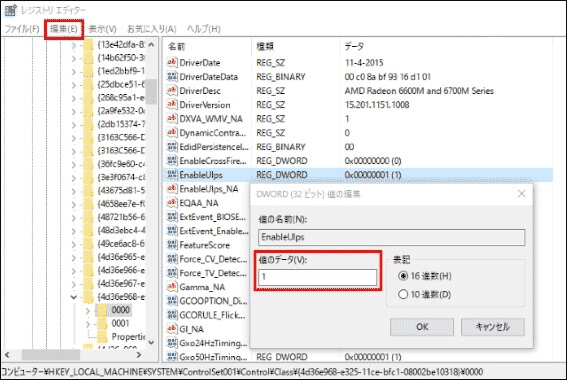Click the registry path in the status bar
The height and width of the screenshot is (380, 567).
(x=242, y=372)
